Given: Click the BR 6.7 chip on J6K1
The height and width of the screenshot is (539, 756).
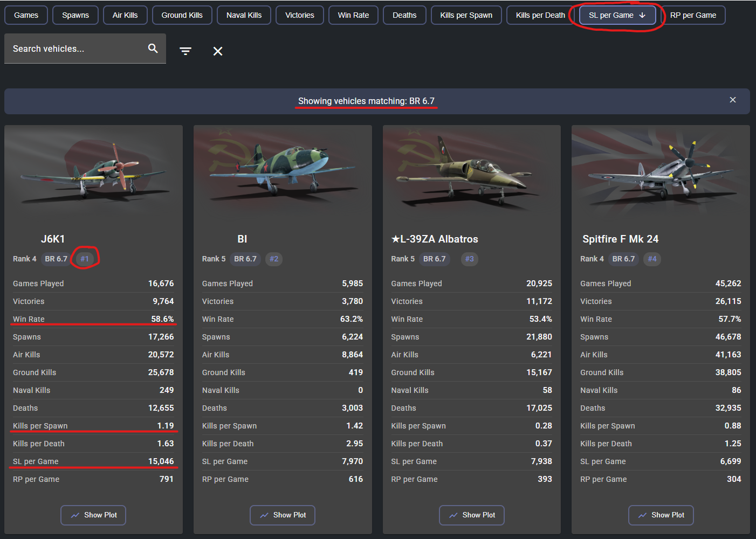Looking at the screenshot, I should 56,259.
